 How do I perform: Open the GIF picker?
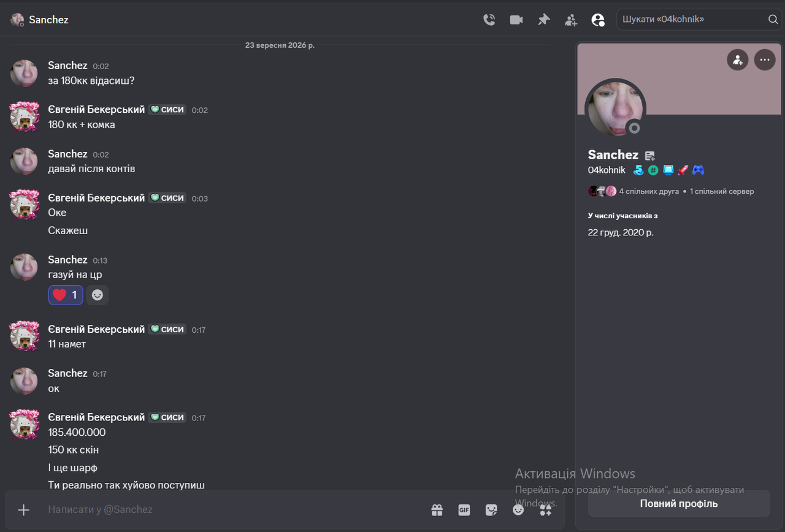tap(464, 510)
